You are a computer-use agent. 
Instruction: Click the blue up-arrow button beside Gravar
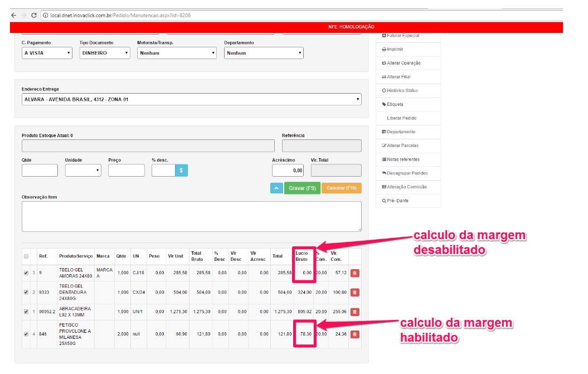(x=276, y=188)
